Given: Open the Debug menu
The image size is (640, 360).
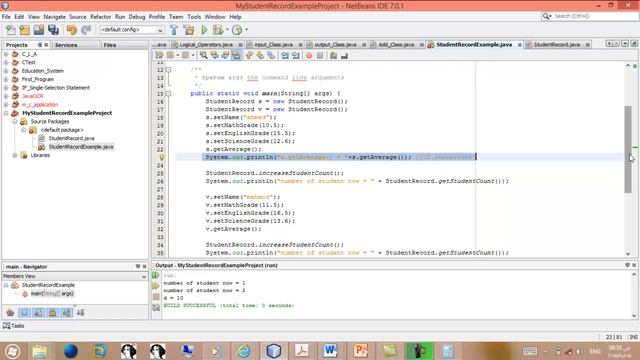Looking at the screenshot, I should 137,17.
